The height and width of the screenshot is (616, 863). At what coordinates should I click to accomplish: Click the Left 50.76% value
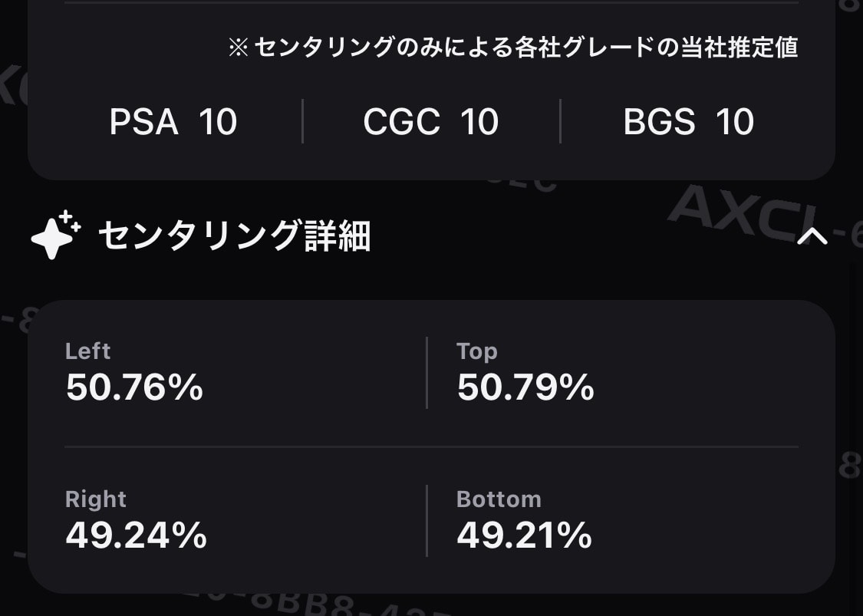[134, 387]
